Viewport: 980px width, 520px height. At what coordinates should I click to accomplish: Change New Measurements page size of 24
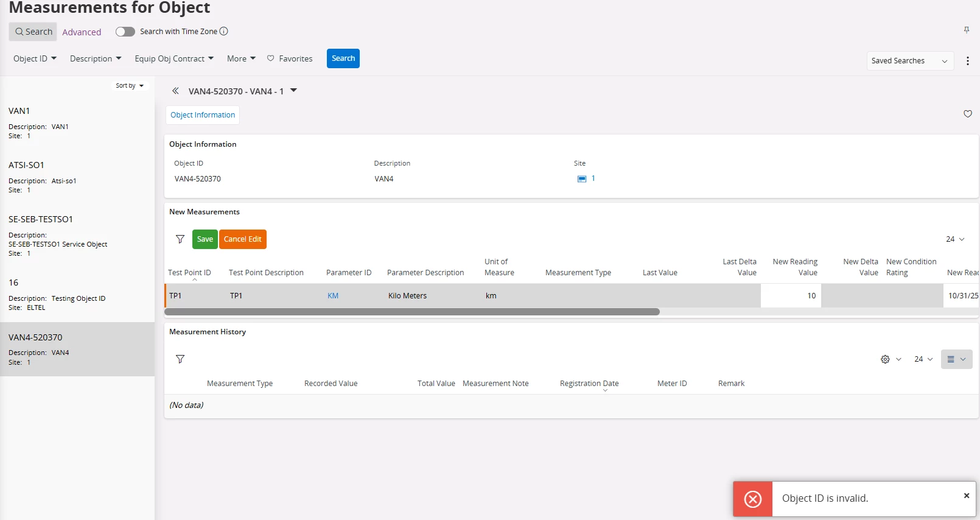pyautogui.click(x=955, y=239)
